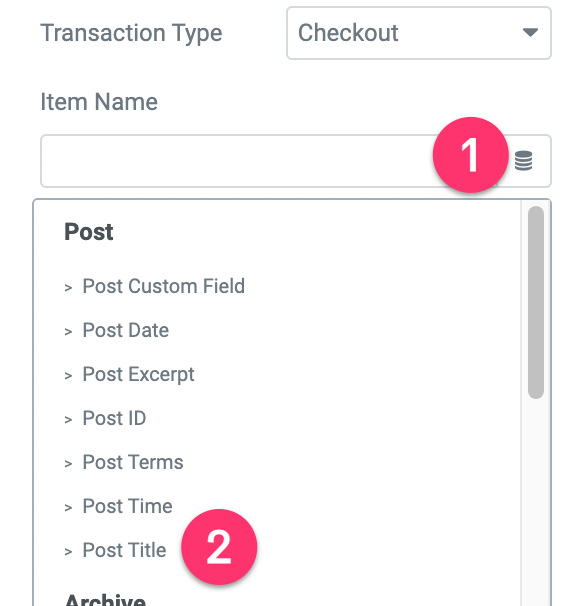Choose Post ID from the tag list
Viewport: 574px width, 606px height.
tap(114, 418)
